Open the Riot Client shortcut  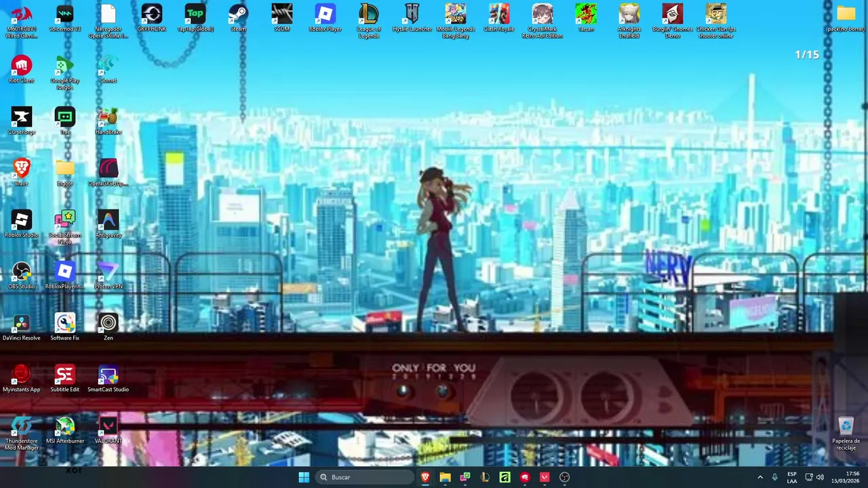point(22,70)
